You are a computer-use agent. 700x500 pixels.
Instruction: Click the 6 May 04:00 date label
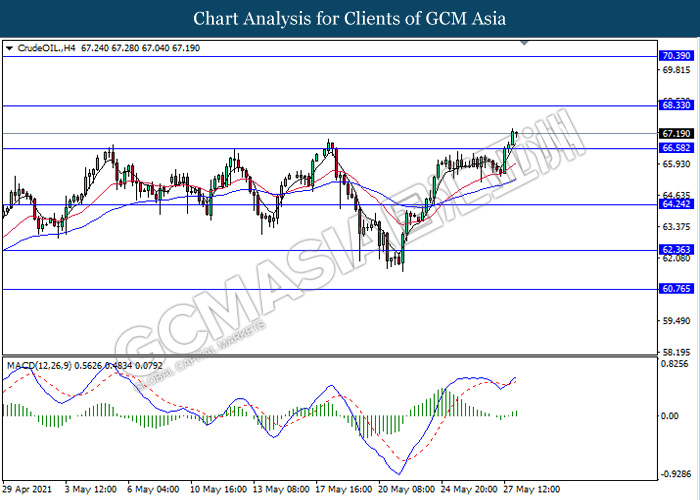click(x=153, y=490)
